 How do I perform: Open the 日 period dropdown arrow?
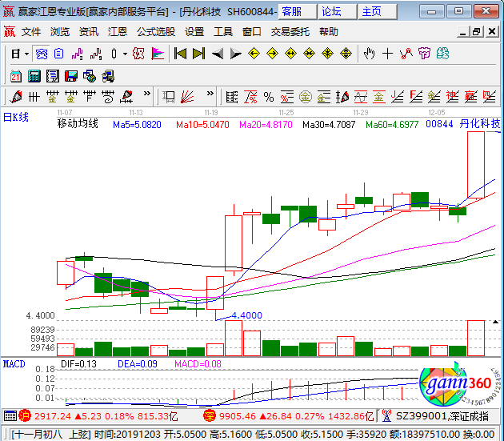click(26, 54)
